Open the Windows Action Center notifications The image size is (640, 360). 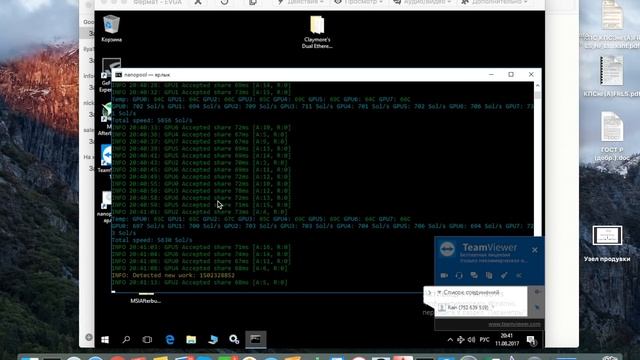tap(531, 340)
